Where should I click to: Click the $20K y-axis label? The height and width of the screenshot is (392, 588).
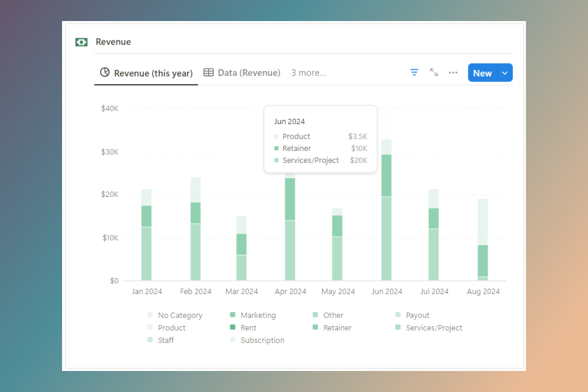click(110, 194)
